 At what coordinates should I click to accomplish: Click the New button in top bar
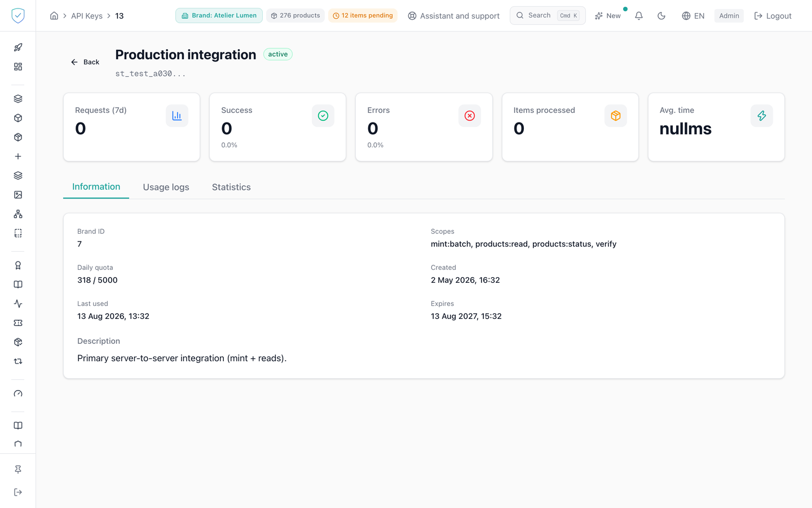tap(608, 16)
